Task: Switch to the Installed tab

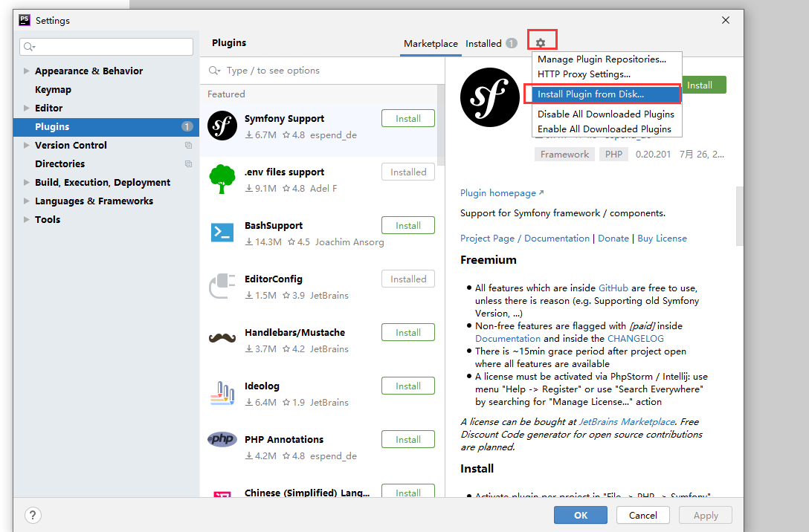Action: click(483, 44)
